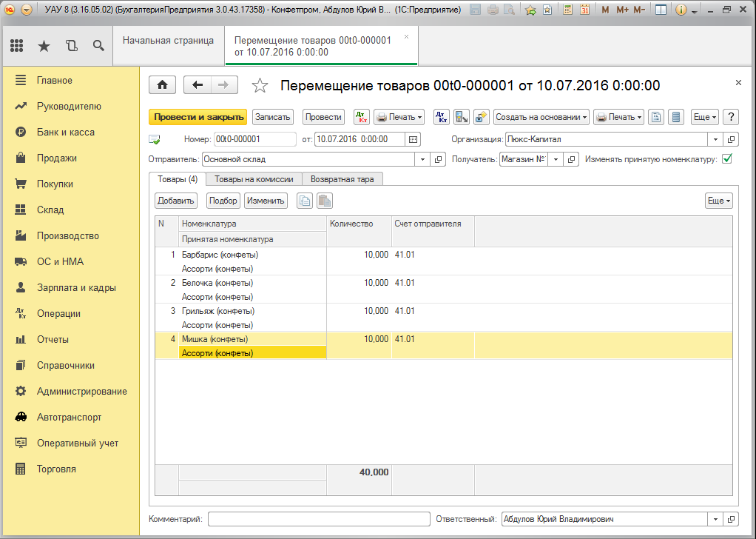This screenshot has height=539, width=756.
Task: Open the calendar picker for document date
Action: [414, 139]
